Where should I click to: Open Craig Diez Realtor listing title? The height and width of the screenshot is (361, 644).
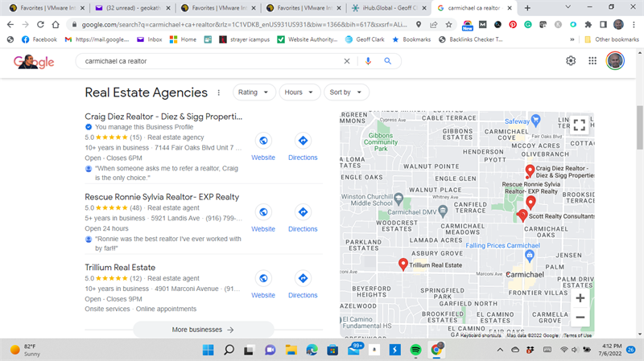pos(163,117)
